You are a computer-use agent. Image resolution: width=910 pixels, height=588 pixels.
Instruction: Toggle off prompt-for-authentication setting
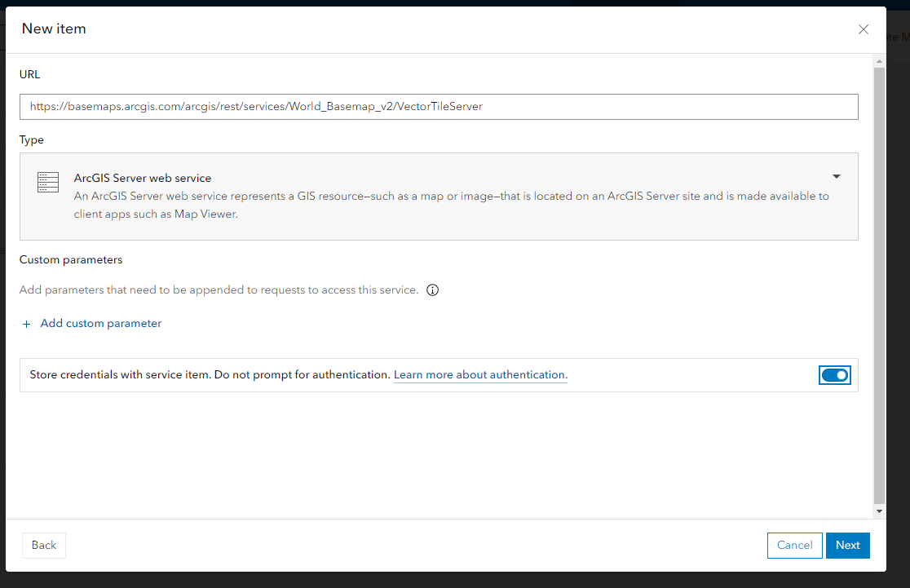click(835, 374)
